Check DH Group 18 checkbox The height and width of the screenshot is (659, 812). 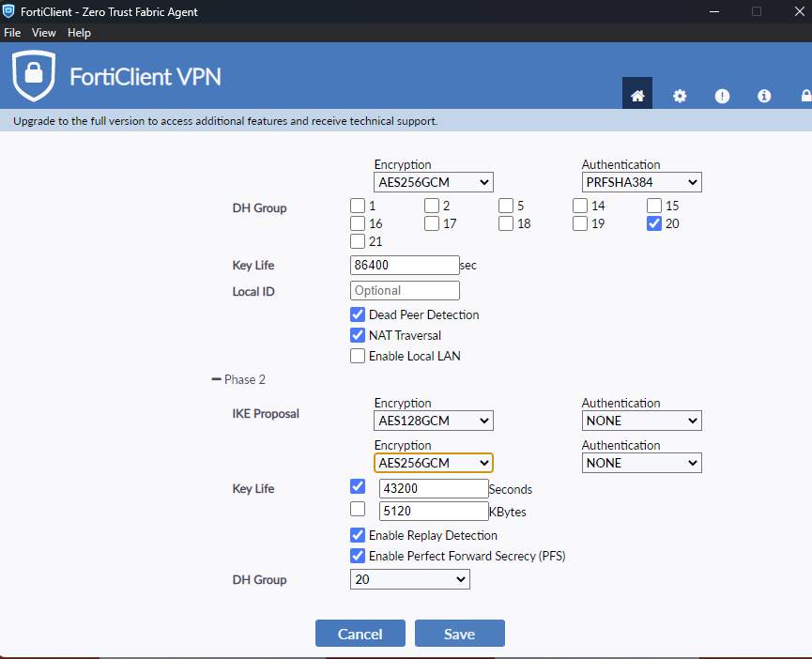[506, 223]
